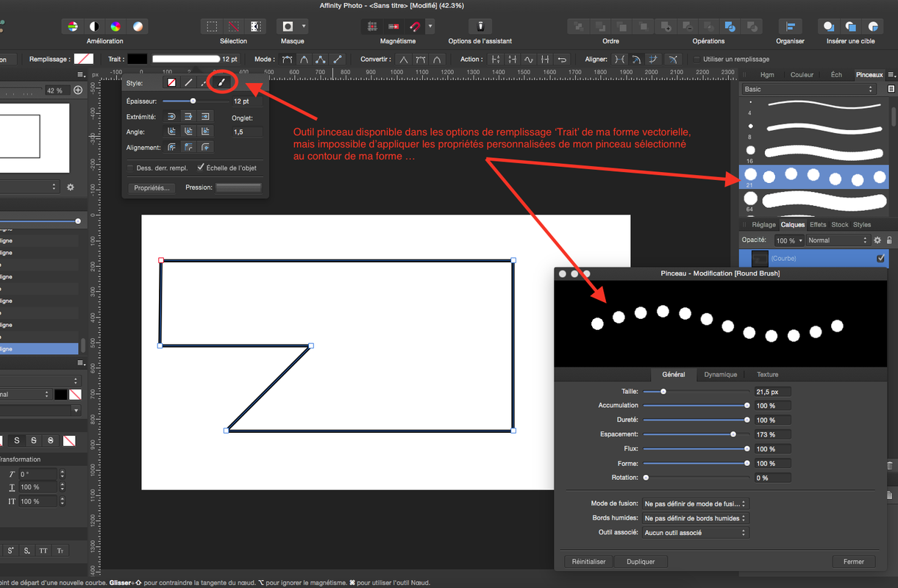Click the Onglet 1,5 input field
The height and width of the screenshot is (588, 898).
point(246,132)
